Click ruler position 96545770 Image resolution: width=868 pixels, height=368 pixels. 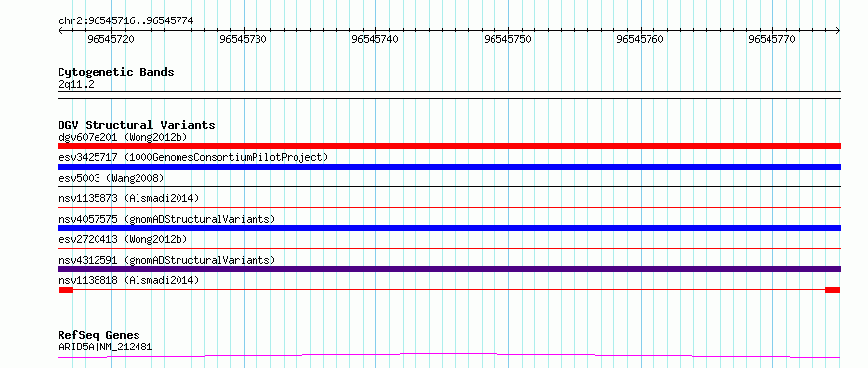(x=772, y=39)
